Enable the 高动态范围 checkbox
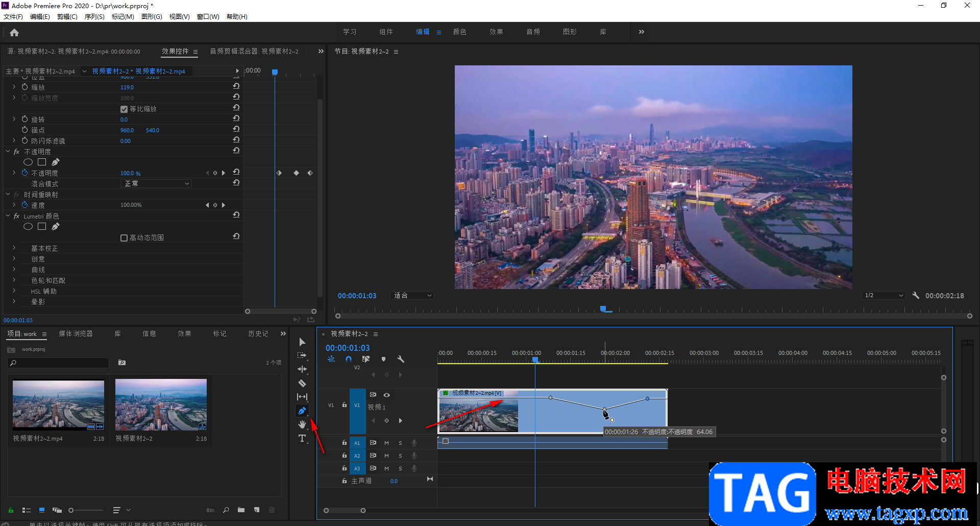Screen dimensions: 980x526 point(124,238)
